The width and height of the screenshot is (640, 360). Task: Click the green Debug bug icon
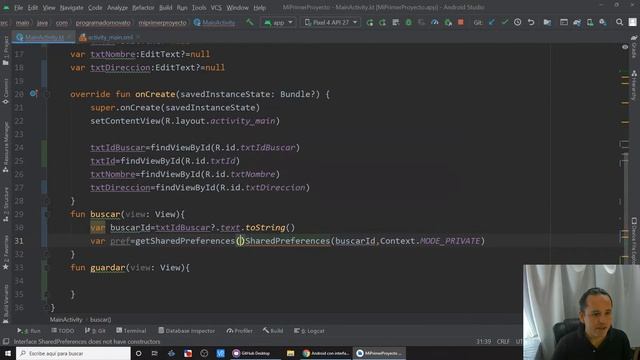pyautogui.click(x=409, y=22)
